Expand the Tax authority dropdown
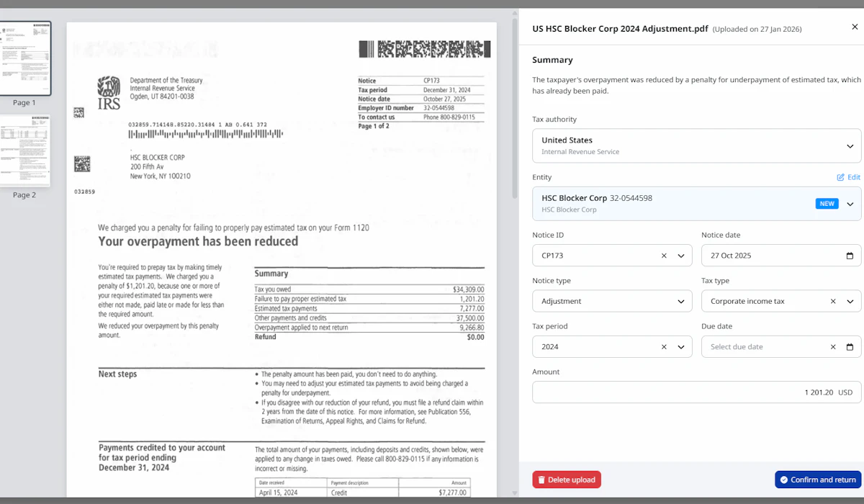This screenshot has height=504, width=864. click(850, 146)
